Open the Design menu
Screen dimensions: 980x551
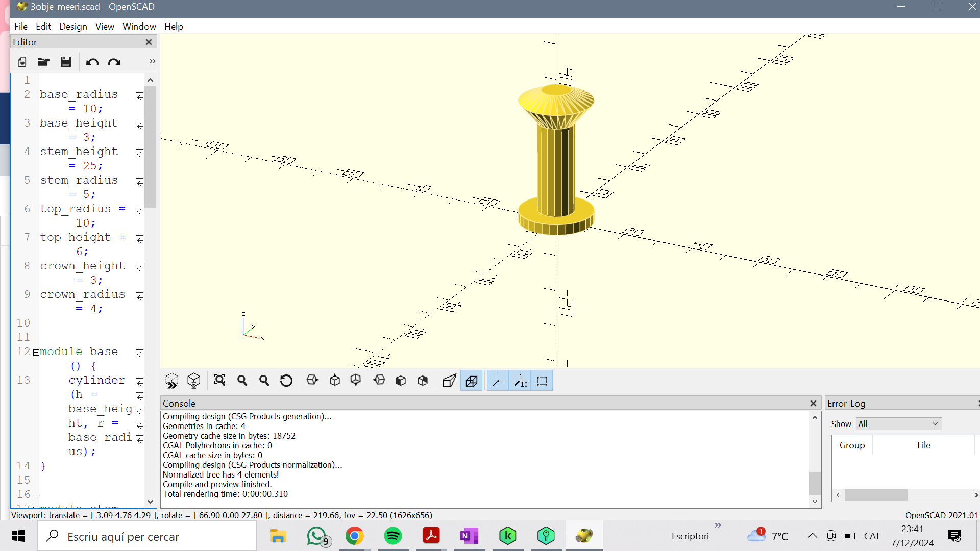tap(73, 27)
